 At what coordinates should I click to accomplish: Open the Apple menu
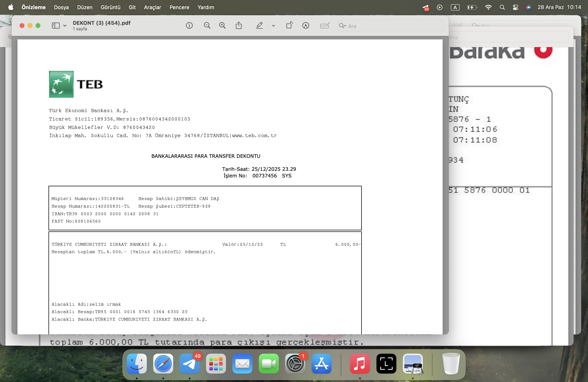(11, 7)
